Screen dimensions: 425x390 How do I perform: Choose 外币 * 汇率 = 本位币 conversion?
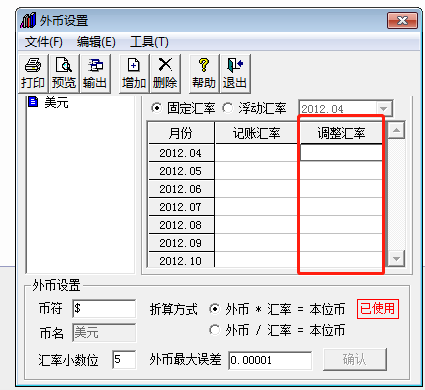(x=215, y=309)
